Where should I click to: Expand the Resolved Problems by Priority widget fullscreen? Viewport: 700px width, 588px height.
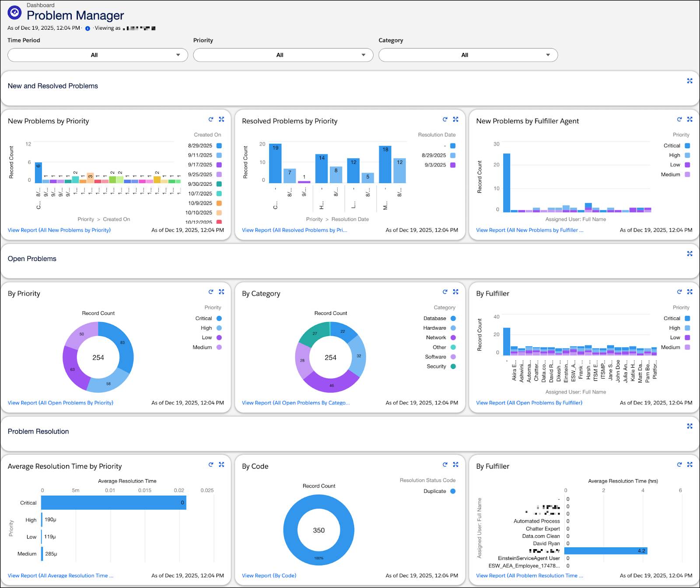pyautogui.click(x=455, y=119)
